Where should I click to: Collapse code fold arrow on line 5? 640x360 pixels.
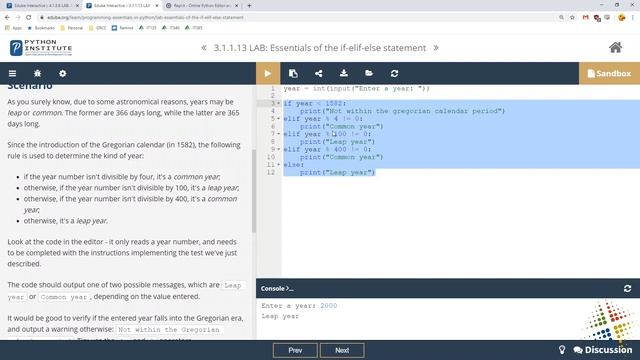[279, 119]
